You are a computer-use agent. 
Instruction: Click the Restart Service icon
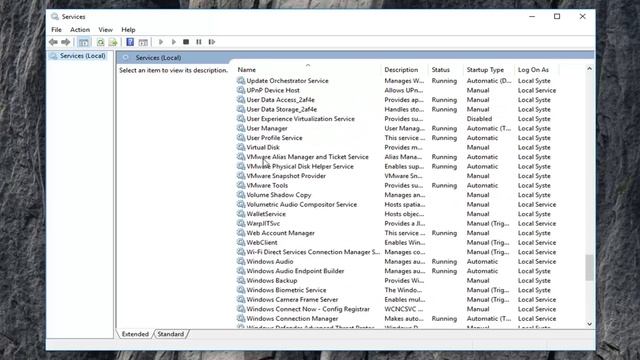pyautogui.click(x=212, y=42)
